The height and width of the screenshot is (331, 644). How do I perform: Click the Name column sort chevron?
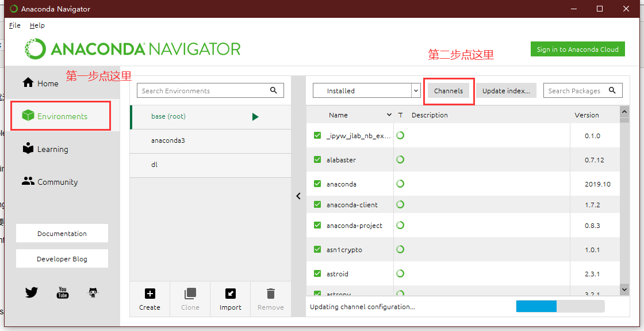click(x=389, y=115)
